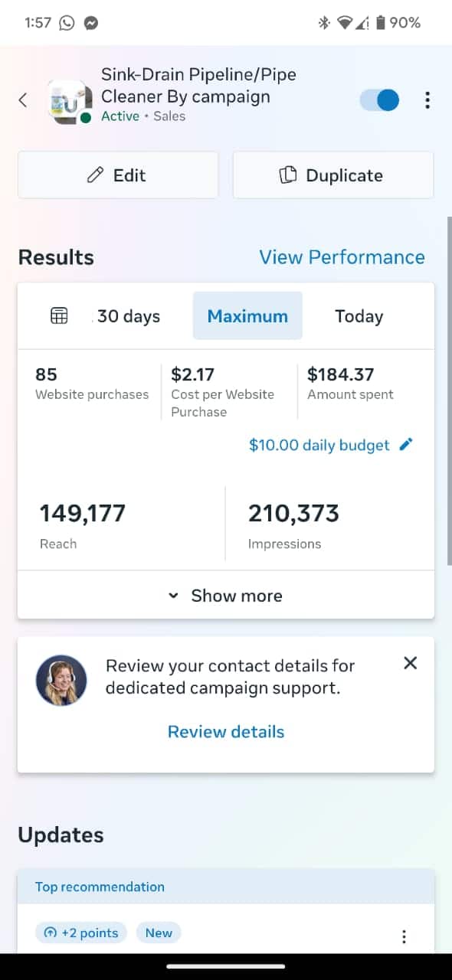This screenshot has width=452, height=980.
Task: Tap the Duplicate campaign button
Action: [x=333, y=175]
